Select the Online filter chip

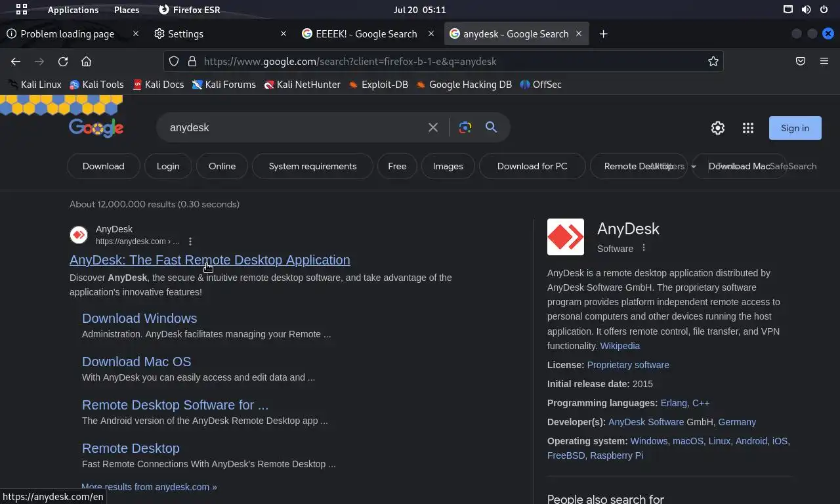pyautogui.click(x=222, y=166)
